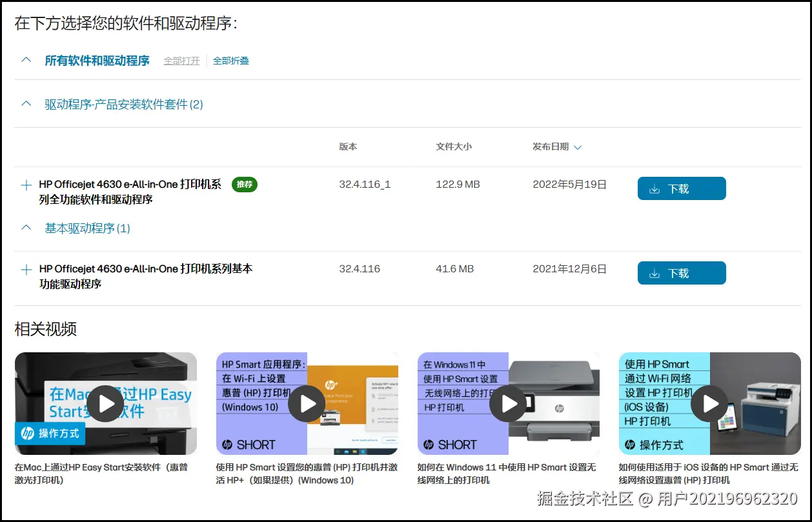
Task: Select the HP Officejet 4630 打印机系列全功能软件和驱动程序 title
Action: [x=130, y=192]
